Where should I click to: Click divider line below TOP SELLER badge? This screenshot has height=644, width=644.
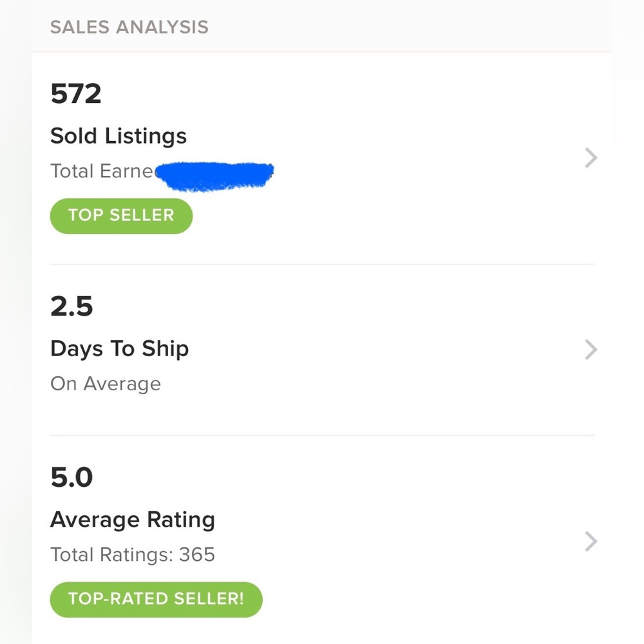322,265
